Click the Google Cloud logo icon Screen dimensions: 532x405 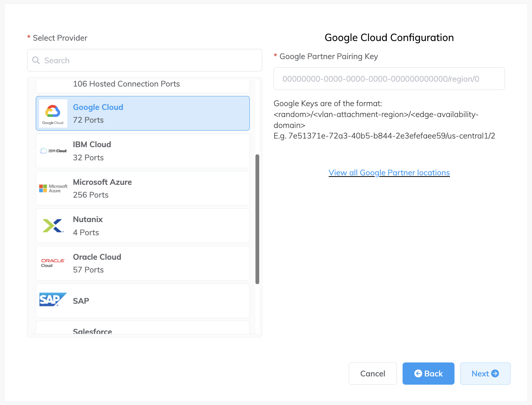pyautogui.click(x=53, y=113)
